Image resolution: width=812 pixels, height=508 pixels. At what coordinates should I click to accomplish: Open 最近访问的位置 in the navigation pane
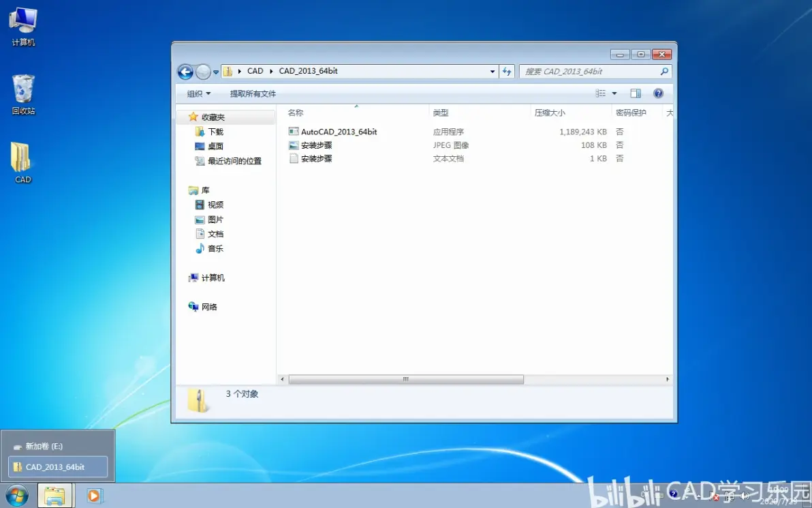228,161
